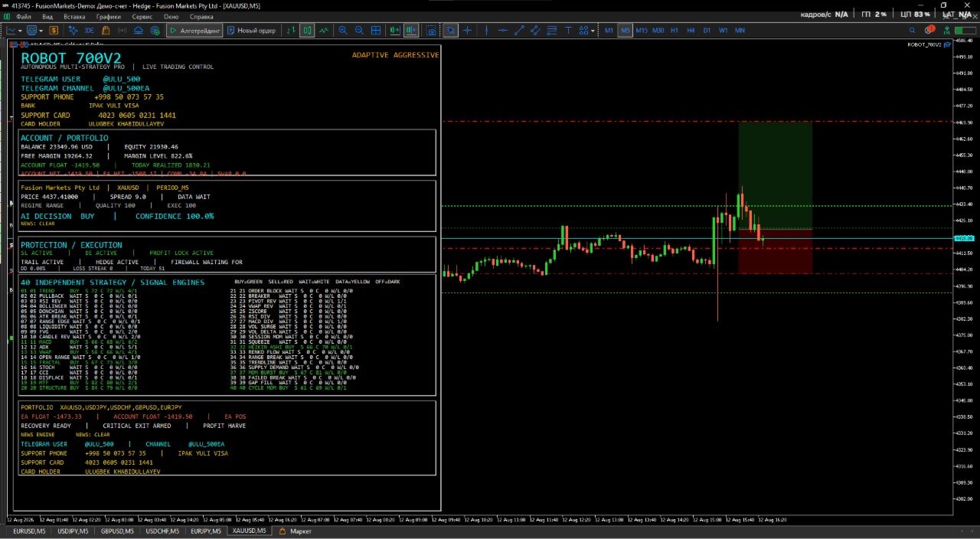Open the Маркет tab

[x=296, y=531]
